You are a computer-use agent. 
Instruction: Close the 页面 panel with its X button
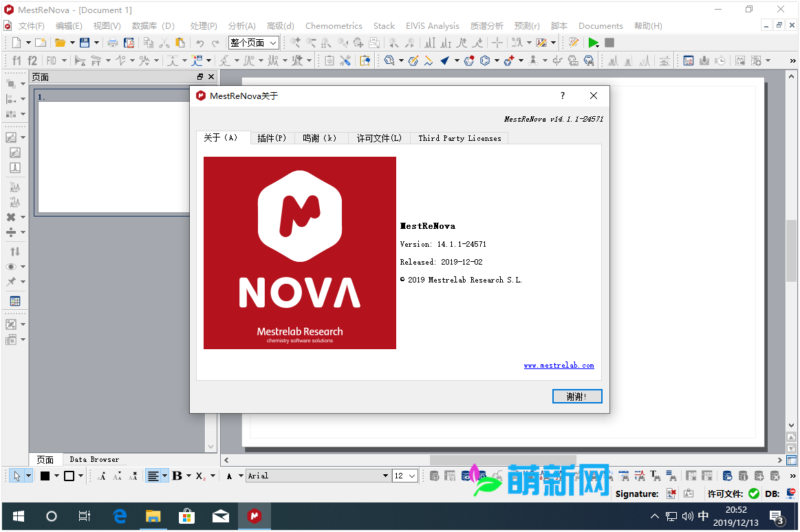pyautogui.click(x=211, y=77)
